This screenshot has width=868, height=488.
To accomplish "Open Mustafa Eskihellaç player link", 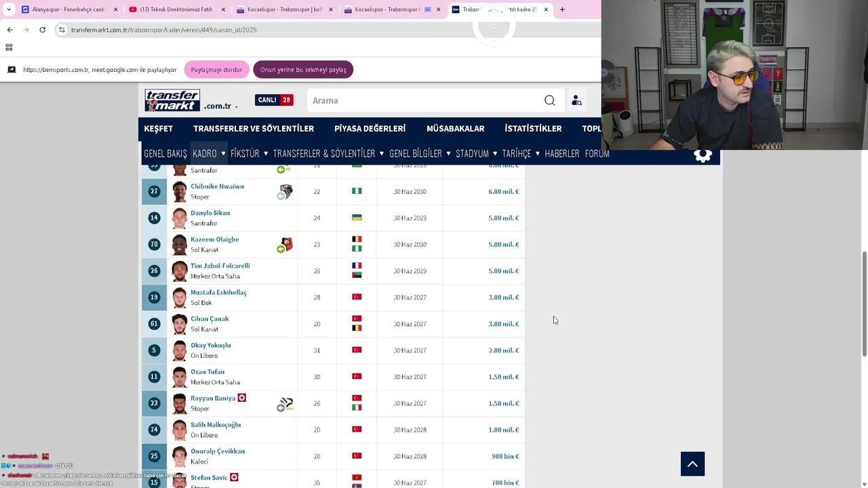I will pyautogui.click(x=218, y=292).
